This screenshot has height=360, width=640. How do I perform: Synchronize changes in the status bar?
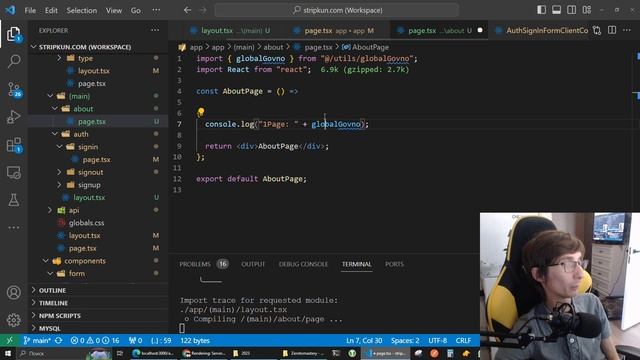point(58,340)
